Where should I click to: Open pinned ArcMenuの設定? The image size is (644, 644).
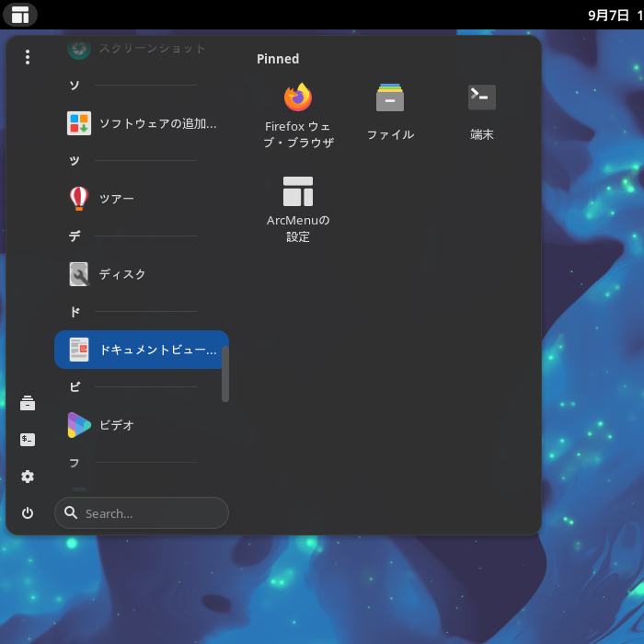pos(298,210)
